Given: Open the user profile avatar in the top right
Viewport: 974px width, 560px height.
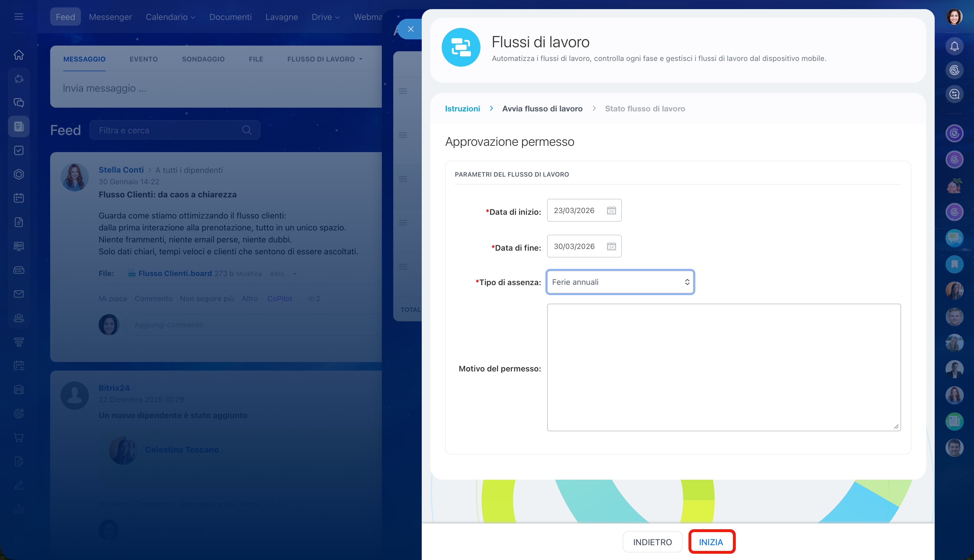Looking at the screenshot, I should 954,17.
